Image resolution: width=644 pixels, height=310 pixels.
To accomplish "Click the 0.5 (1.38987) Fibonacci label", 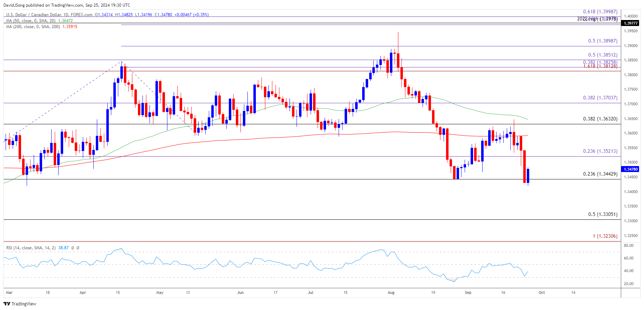I will (603, 41).
